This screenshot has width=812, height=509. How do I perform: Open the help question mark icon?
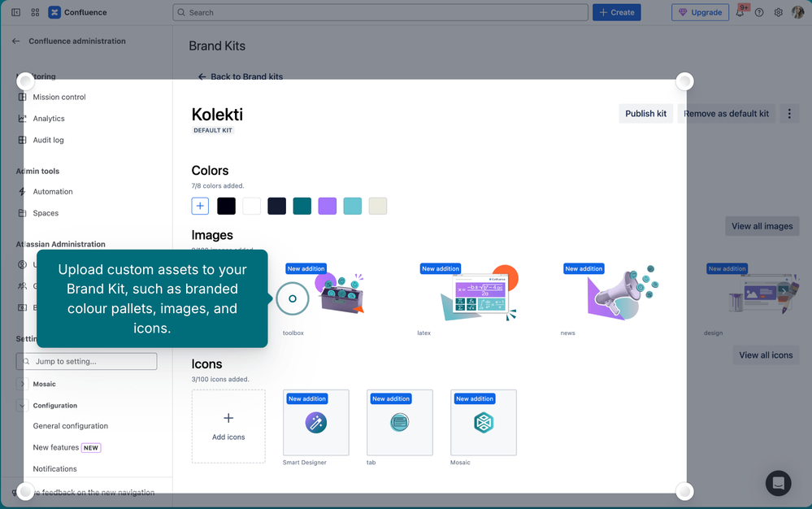(759, 12)
